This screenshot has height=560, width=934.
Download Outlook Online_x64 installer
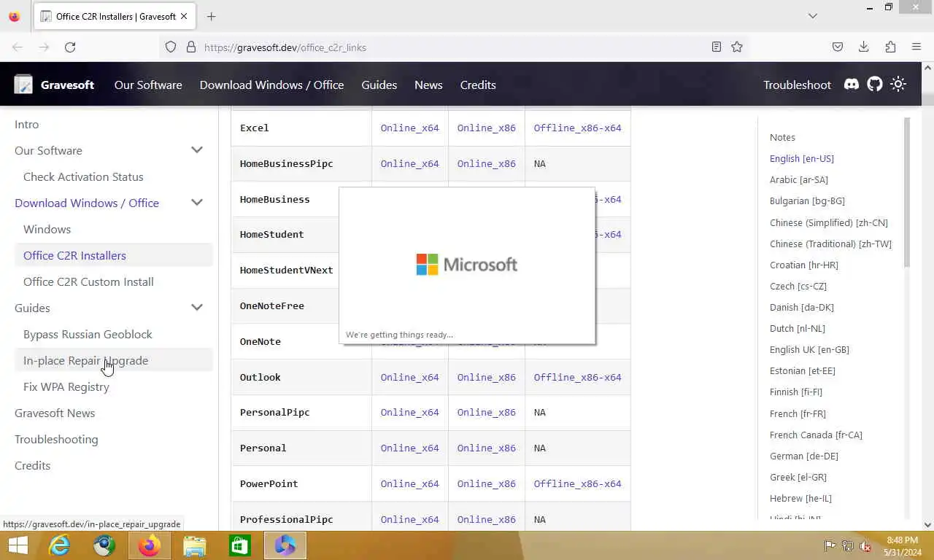click(x=409, y=377)
